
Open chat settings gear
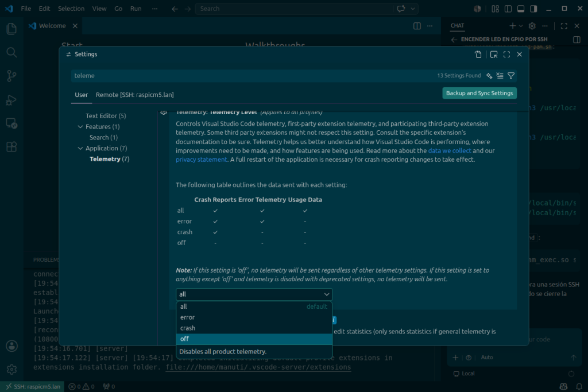tap(532, 26)
